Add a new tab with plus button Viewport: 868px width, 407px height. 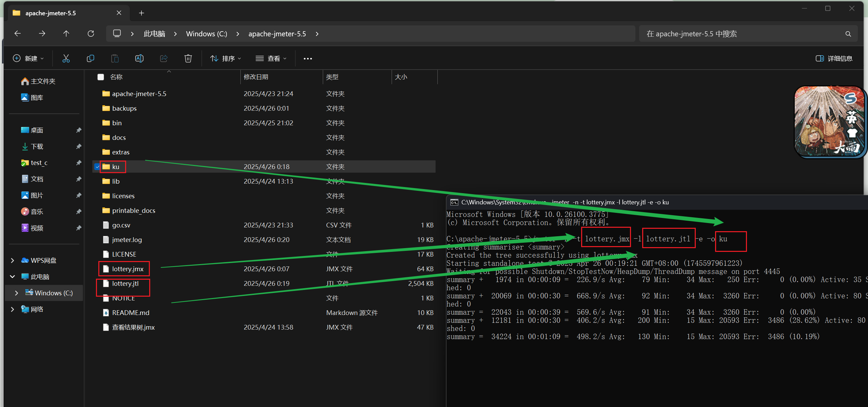click(141, 13)
